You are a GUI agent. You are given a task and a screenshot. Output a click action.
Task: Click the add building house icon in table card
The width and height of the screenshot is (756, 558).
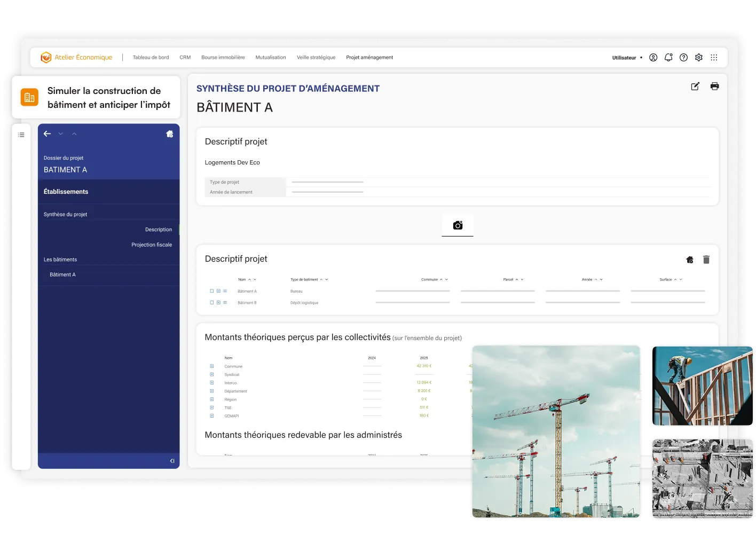coord(690,260)
